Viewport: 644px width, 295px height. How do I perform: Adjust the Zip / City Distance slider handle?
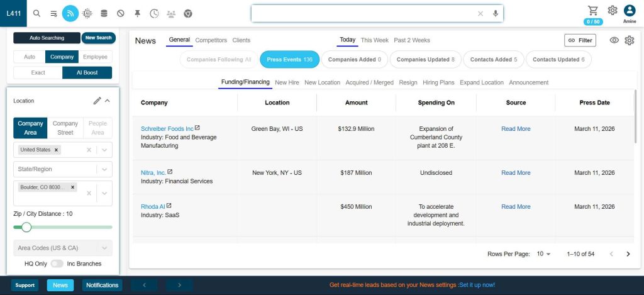(x=26, y=227)
